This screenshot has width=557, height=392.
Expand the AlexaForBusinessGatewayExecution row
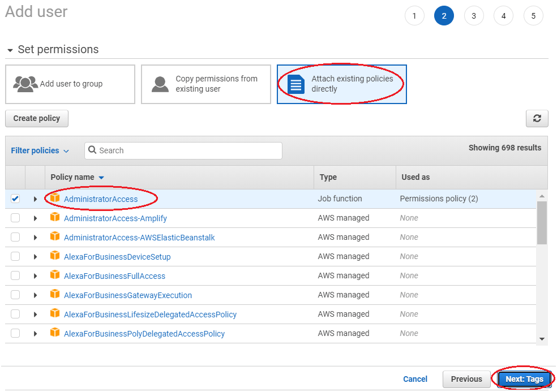(35, 295)
